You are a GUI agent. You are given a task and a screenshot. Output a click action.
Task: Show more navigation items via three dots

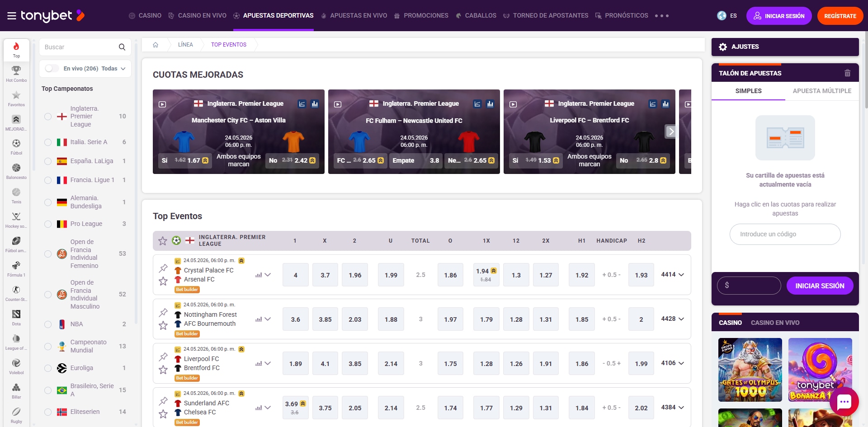coord(662,16)
